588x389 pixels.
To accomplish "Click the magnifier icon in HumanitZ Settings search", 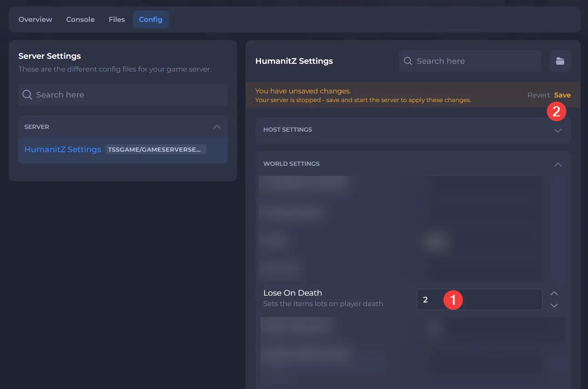I will (408, 61).
